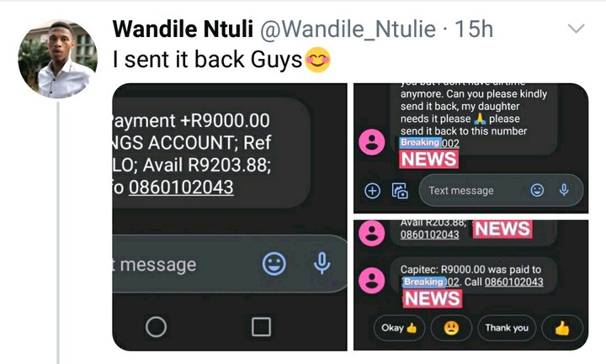Select the "Okay" thumbs-up quick reply

399,328
